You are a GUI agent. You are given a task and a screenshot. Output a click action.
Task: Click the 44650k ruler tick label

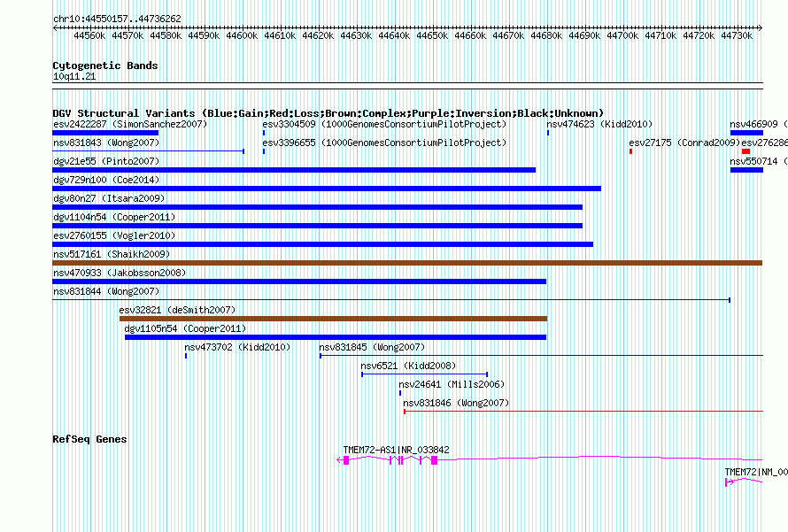coord(432,35)
